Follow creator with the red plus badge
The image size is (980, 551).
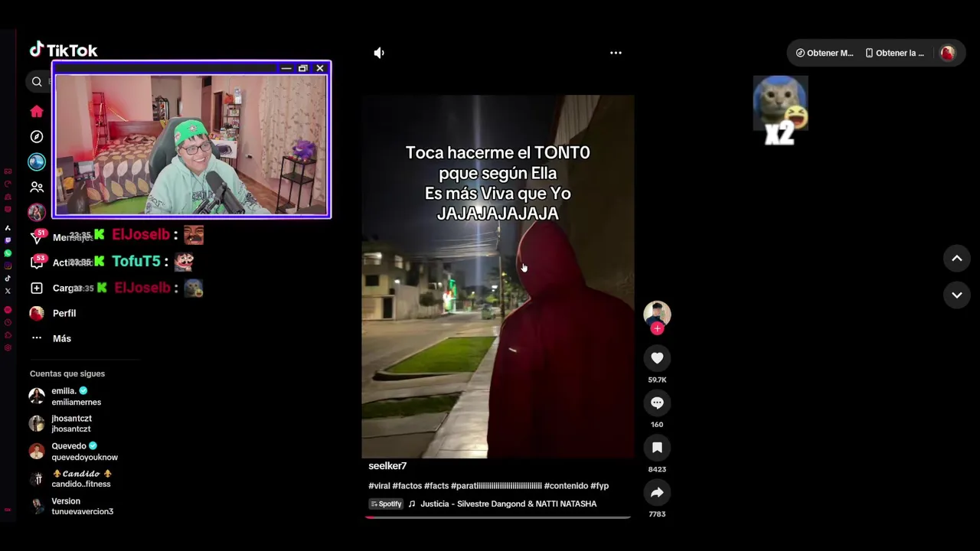657,329
